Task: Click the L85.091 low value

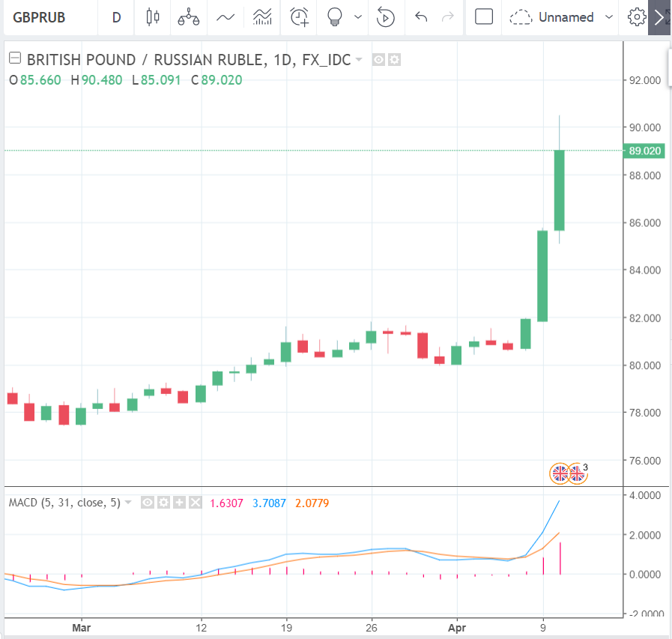Action: coord(157,80)
